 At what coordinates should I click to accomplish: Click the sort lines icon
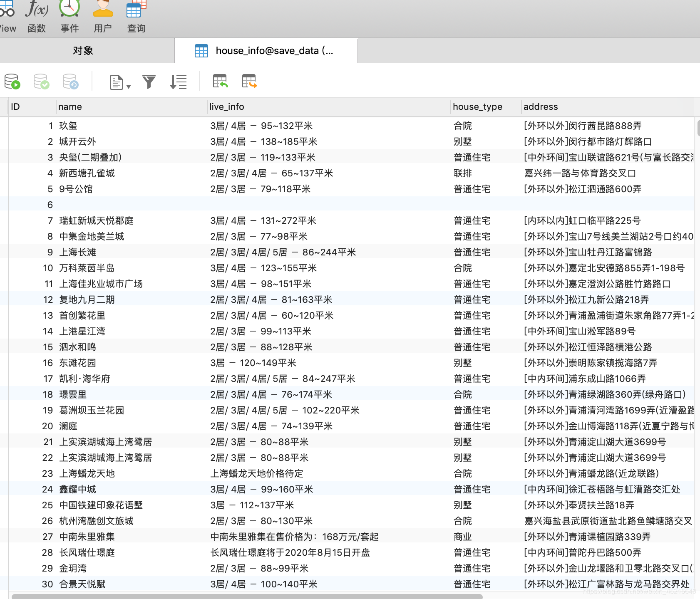178,82
